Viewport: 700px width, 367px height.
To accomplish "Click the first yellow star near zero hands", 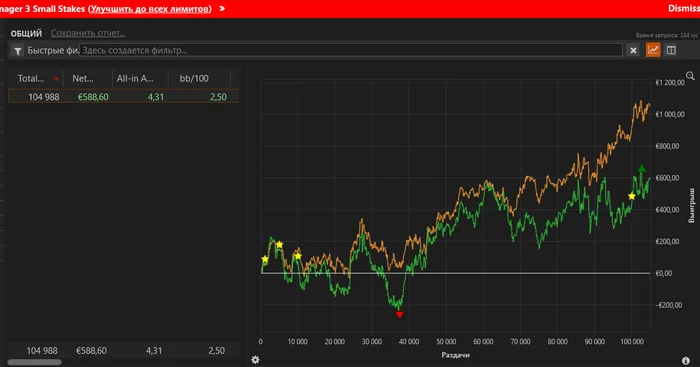I will click(x=265, y=259).
